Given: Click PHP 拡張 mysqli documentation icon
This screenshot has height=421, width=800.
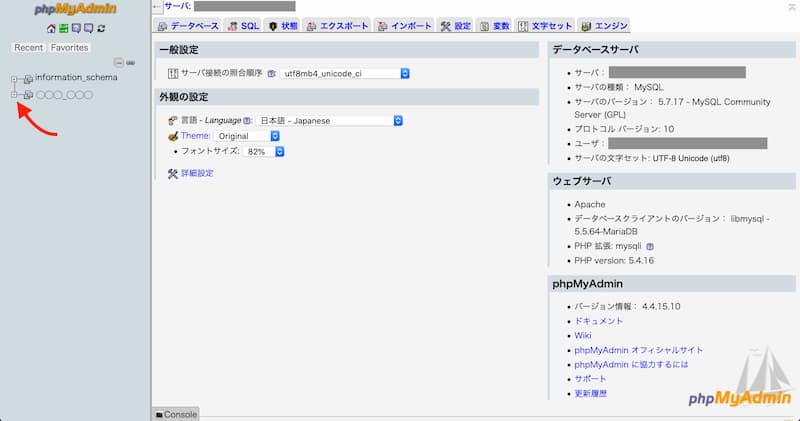Looking at the screenshot, I should [650, 246].
